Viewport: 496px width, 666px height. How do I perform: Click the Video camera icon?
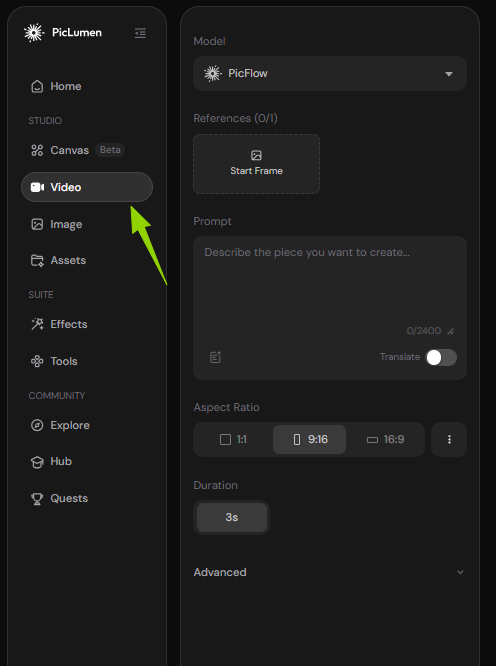click(x=37, y=187)
